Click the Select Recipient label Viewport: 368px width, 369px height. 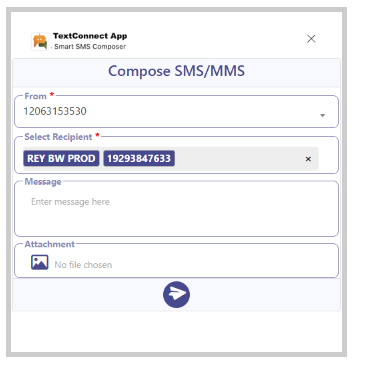58,137
